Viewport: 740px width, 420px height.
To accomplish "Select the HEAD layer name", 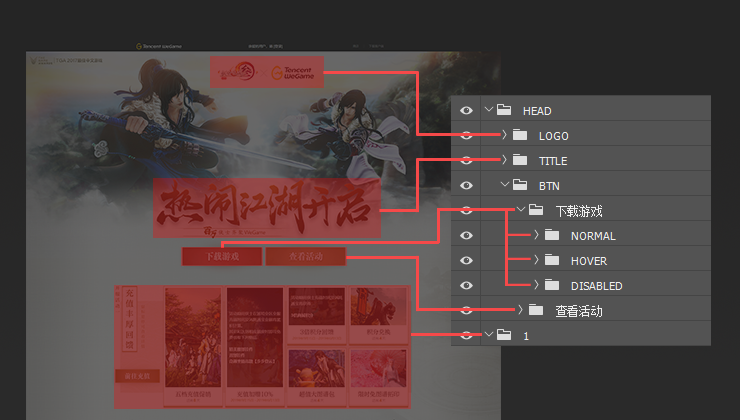I will 537,111.
